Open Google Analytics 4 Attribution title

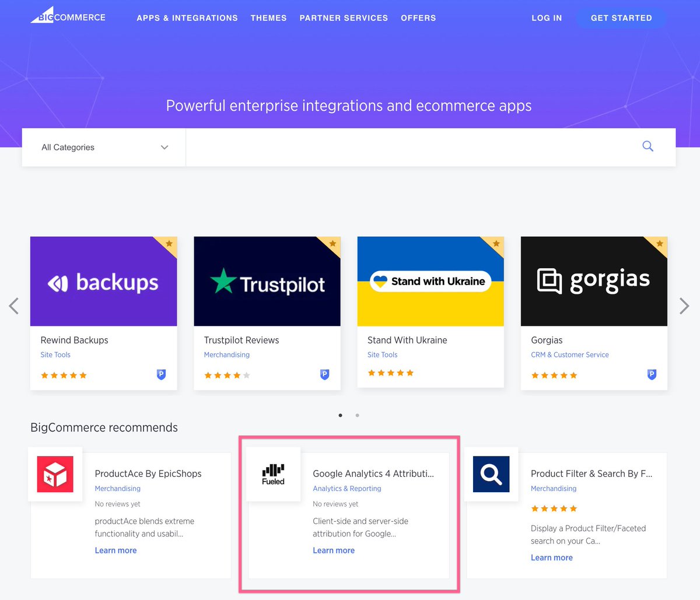click(x=373, y=473)
